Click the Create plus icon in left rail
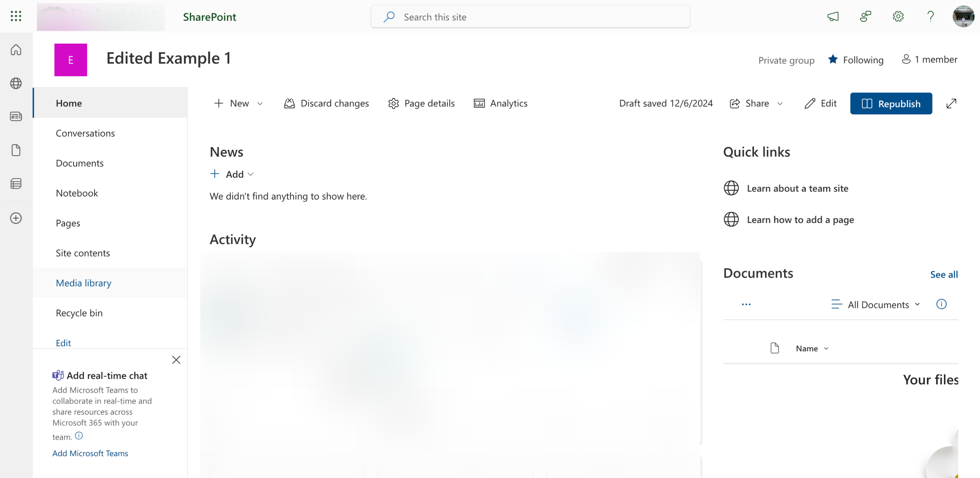980x478 pixels. 16,218
